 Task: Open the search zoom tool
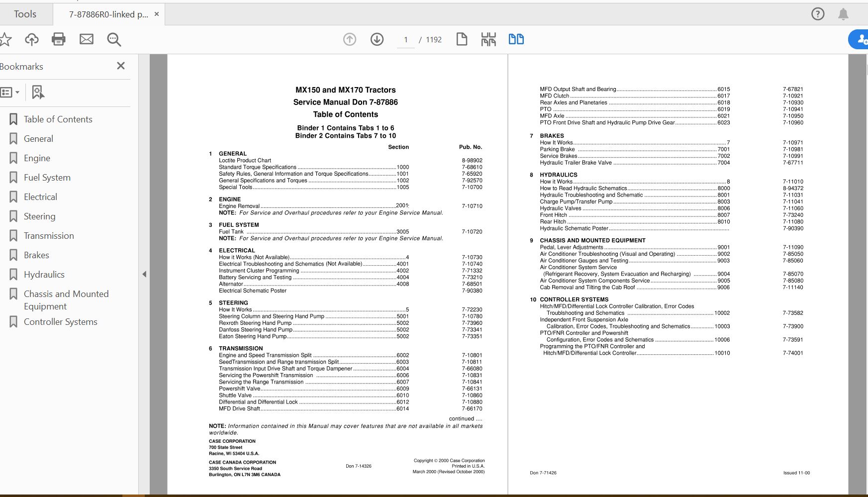pyautogui.click(x=113, y=39)
